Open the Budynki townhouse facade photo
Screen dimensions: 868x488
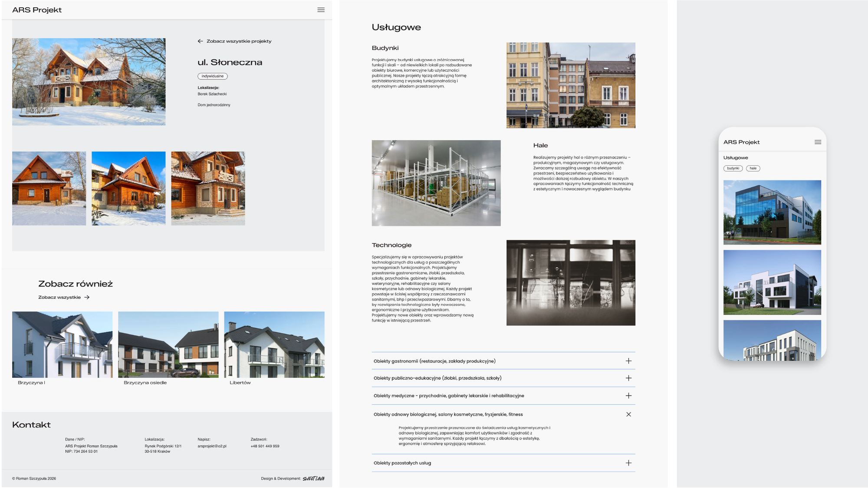click(571, 85)
